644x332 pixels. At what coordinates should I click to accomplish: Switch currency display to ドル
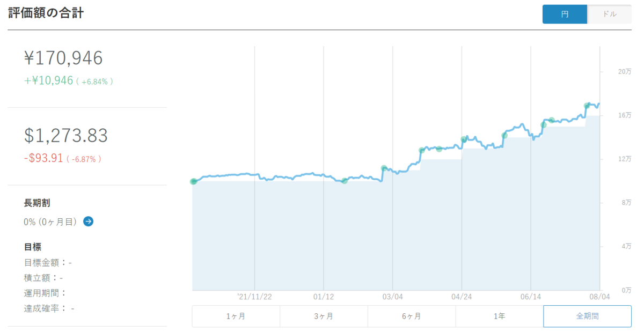[610, 14]
